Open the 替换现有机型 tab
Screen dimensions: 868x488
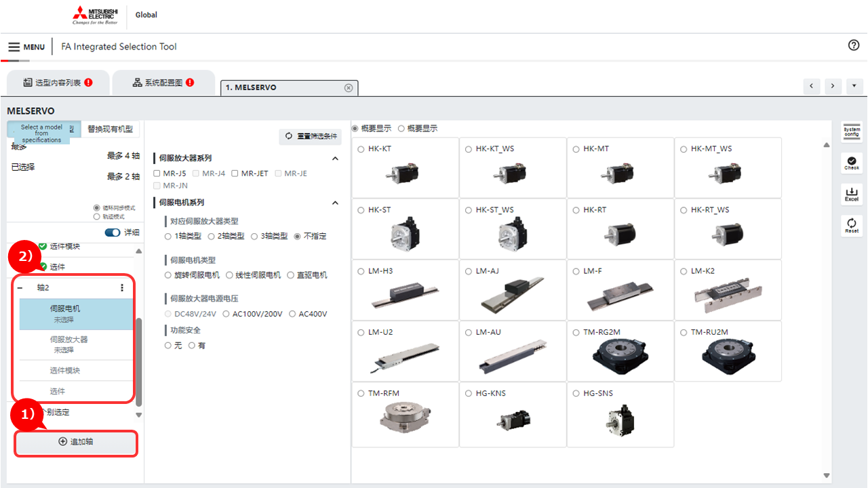[x=110, y=129]
